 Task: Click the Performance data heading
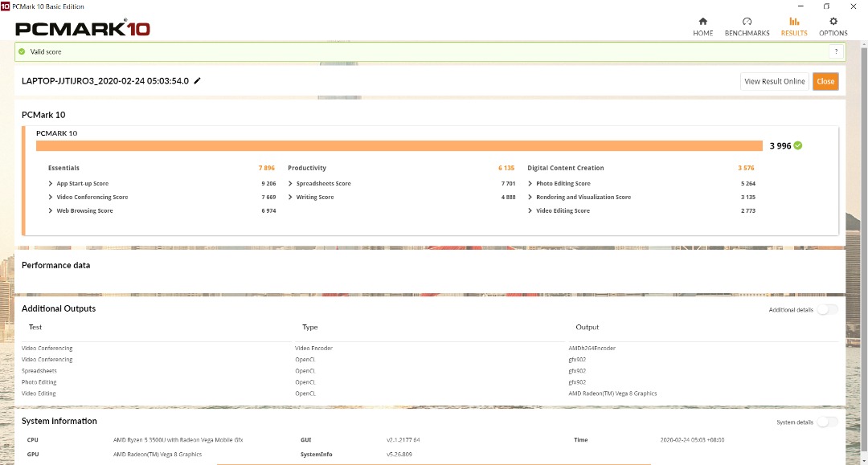[x=56, y=265]
